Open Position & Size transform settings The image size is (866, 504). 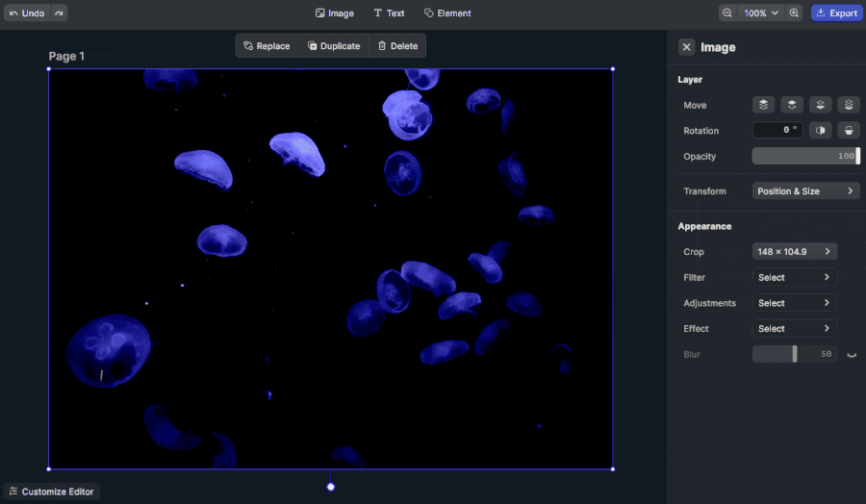[x=805, y=191]
